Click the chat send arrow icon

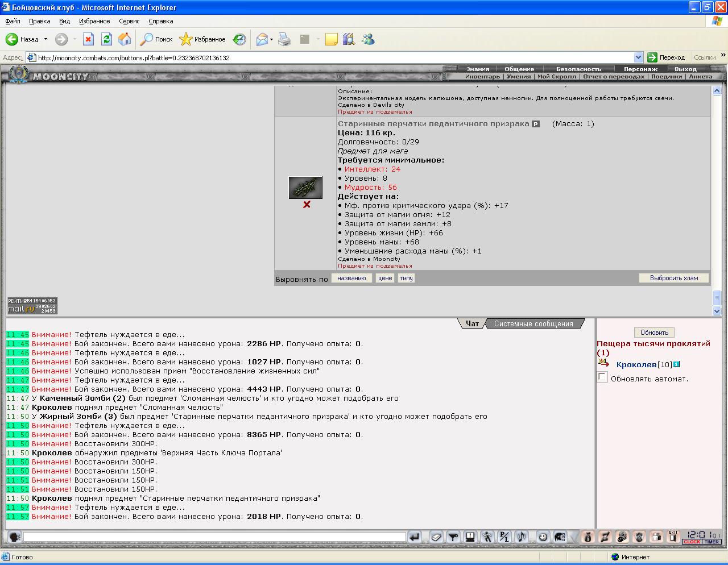[415, 537]
